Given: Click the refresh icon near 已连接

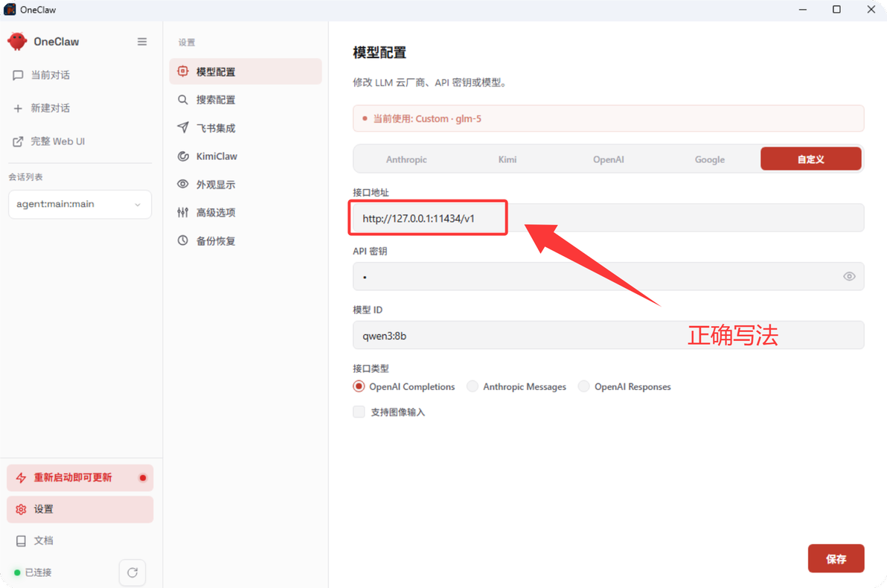Looking at the screenshot, I should [132, 572].
